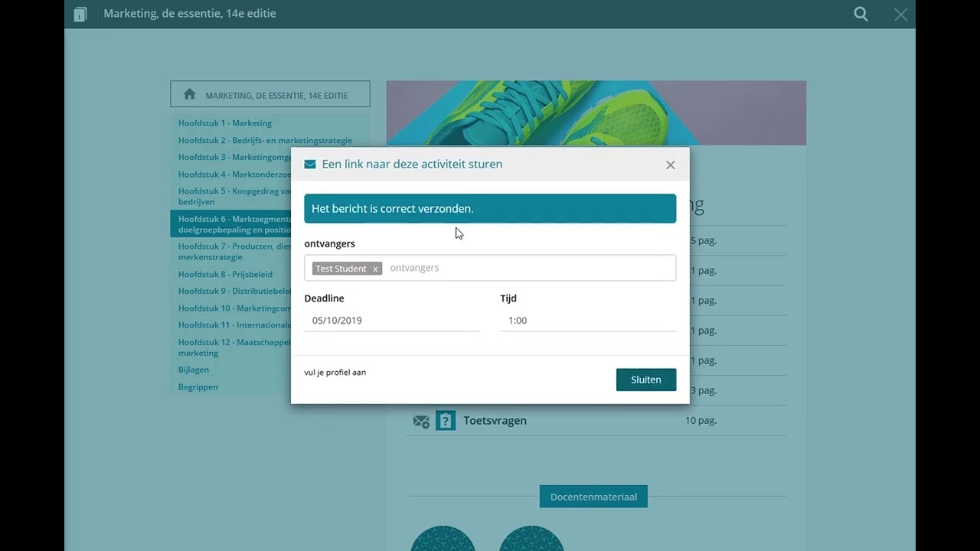Close the reader with the top-right X
This screenshot has width=980, height=551.
(900, 15)
